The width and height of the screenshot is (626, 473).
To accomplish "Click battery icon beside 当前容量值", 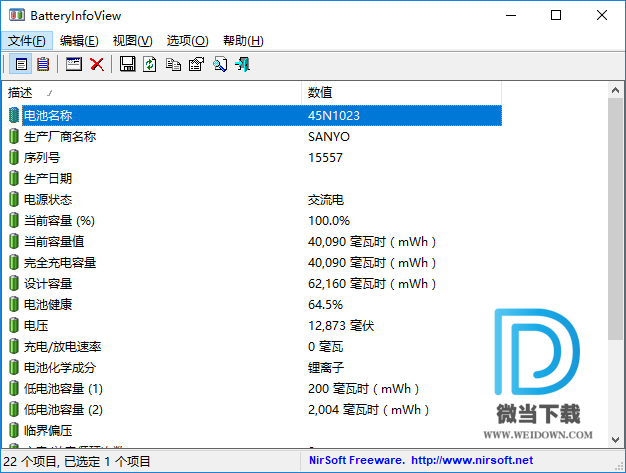I will click(x=14, y=241).
